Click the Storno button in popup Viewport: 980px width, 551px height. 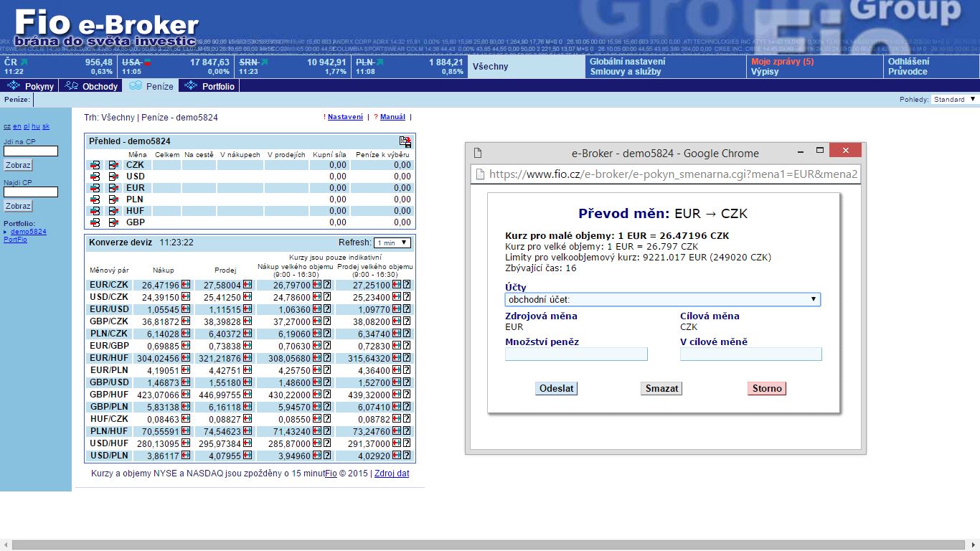click(767, 388)
